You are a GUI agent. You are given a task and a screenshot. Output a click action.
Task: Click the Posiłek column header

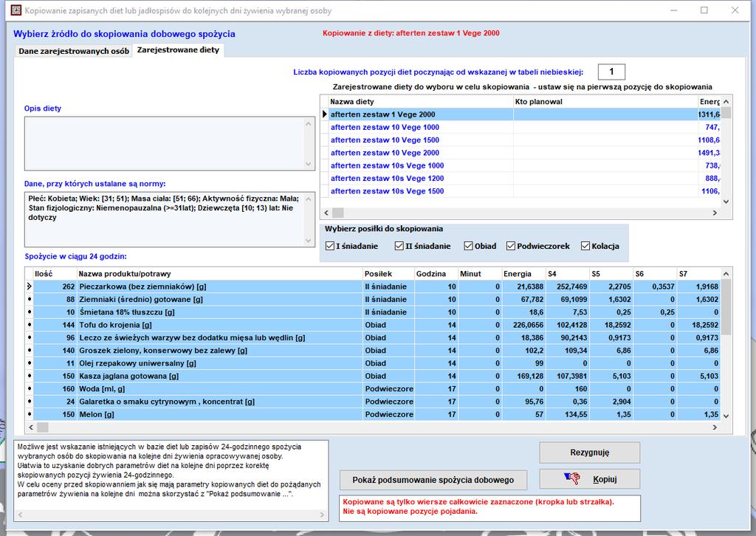coord(388,274)
